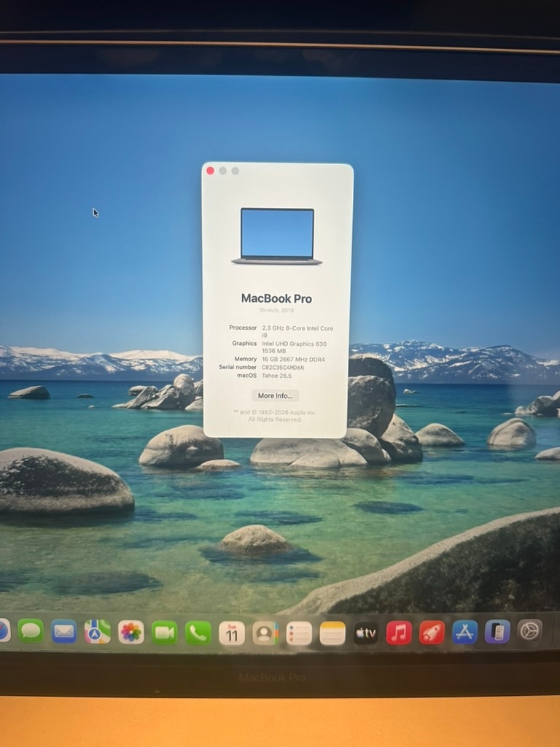Open System Settings gear icon
560x747 pixels.
[530, 630]
